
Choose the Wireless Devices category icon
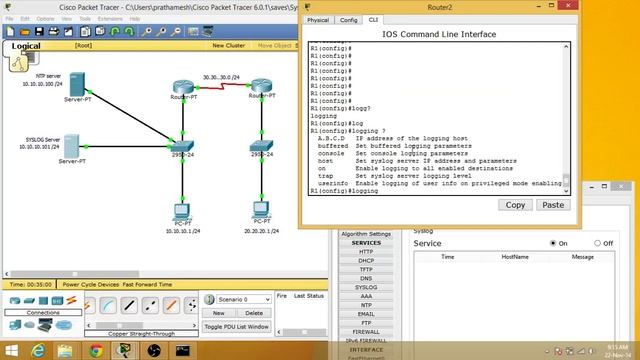coord(57,301)
